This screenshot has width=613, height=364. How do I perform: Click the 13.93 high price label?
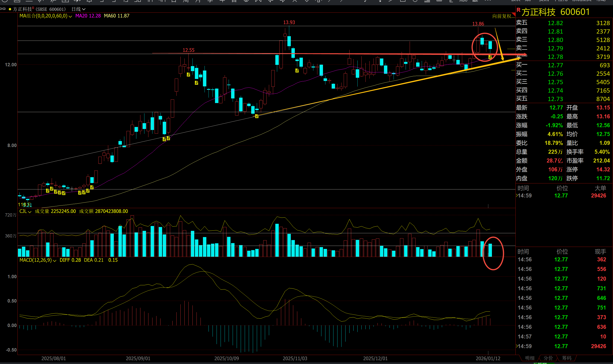pos(289,22)
